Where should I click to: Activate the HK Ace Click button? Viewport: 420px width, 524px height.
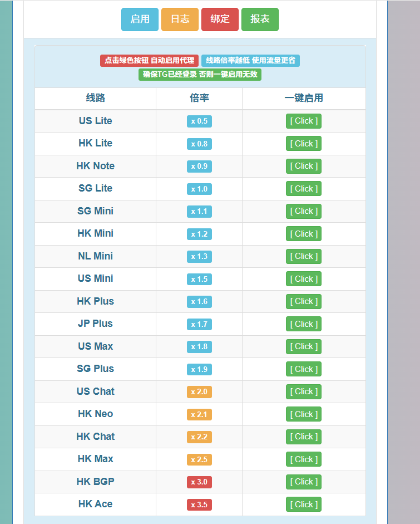click(304, 505)
